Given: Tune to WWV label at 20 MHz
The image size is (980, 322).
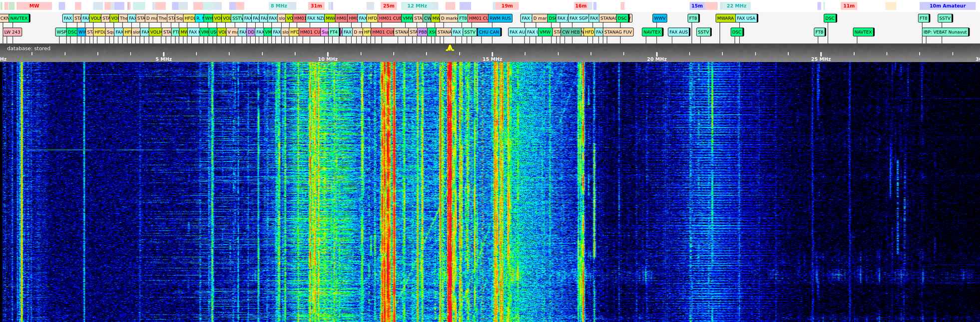Looking at the screenshot, I should [x=659, y=18].
